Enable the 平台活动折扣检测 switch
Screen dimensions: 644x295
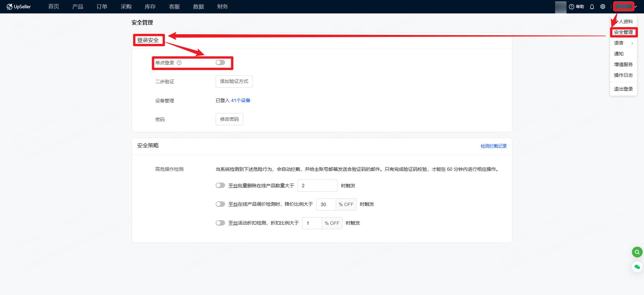tap(220, 223)
